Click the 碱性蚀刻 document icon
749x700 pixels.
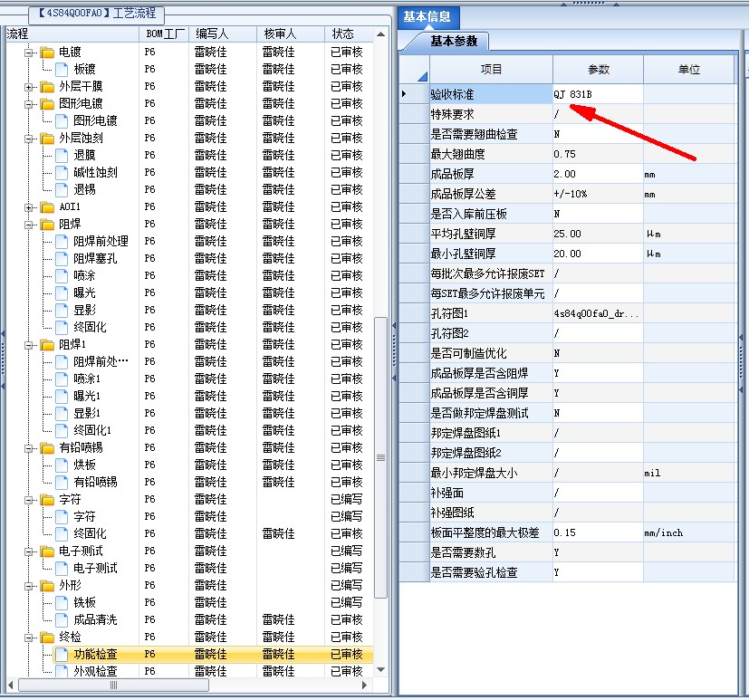point(62,172)
